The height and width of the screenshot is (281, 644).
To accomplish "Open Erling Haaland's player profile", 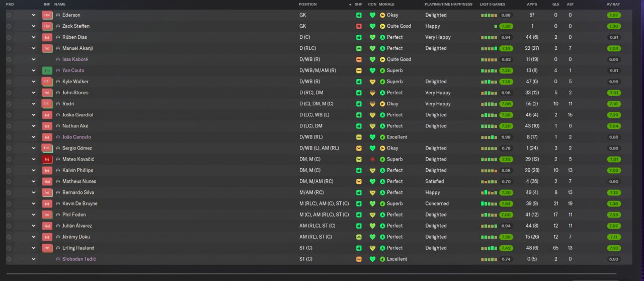I will coord(78,248).
